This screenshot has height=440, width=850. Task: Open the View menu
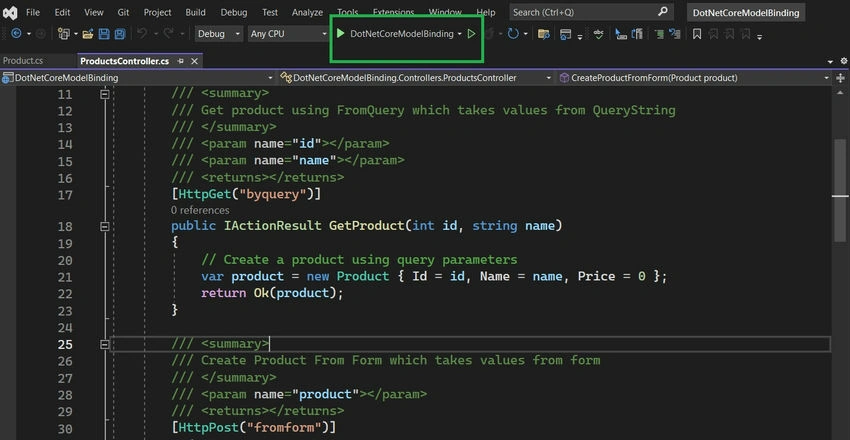pos(94,12)
